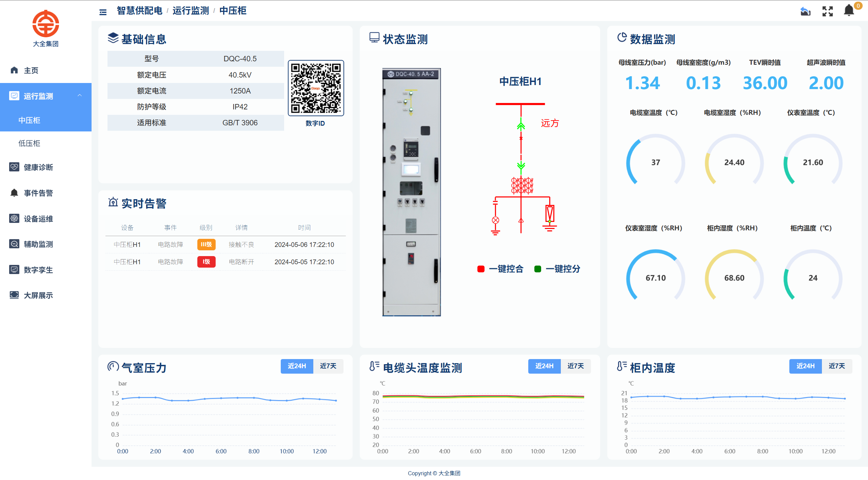Click the 数字ID QR code
Viewport: 868px width, 480px height.
(x=316, y=87)
